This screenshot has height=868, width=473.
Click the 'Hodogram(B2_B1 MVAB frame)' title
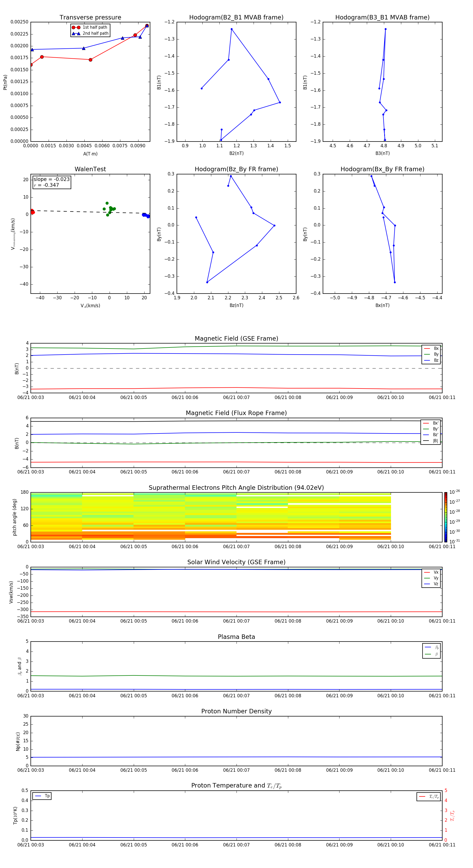coord(236,18)
